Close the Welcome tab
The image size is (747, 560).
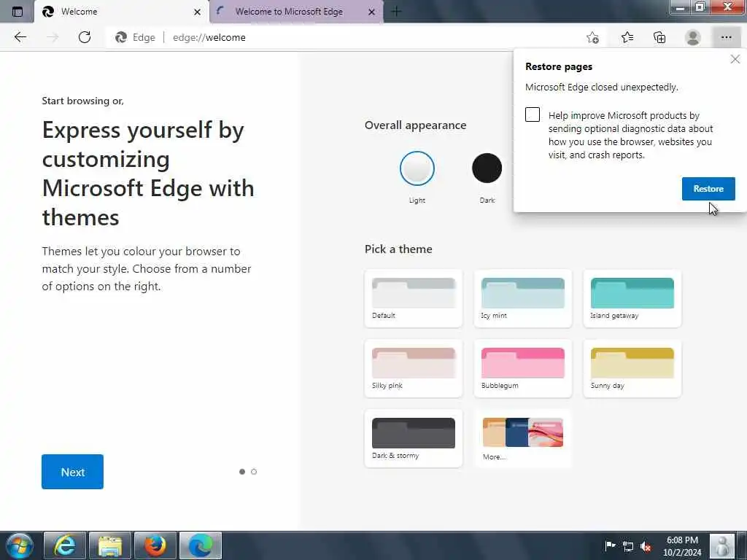(x=197, y=12)
